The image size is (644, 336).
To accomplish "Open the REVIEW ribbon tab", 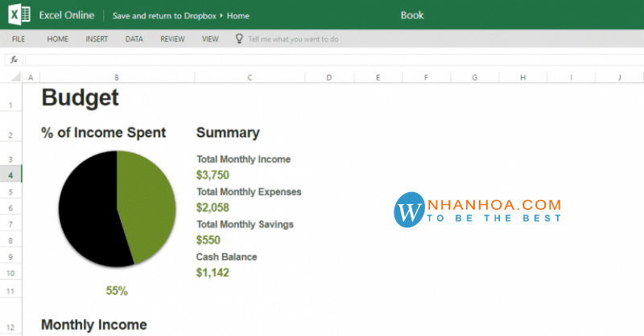I will tap(172, 39).
